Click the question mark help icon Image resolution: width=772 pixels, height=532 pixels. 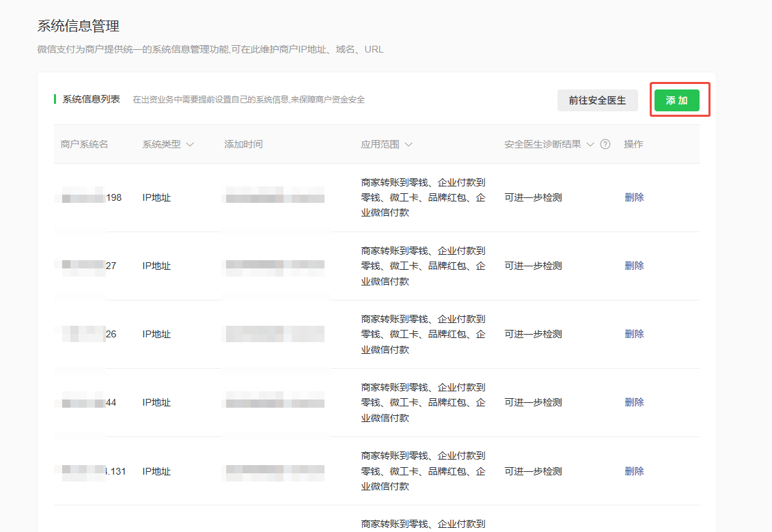[605, 145]
